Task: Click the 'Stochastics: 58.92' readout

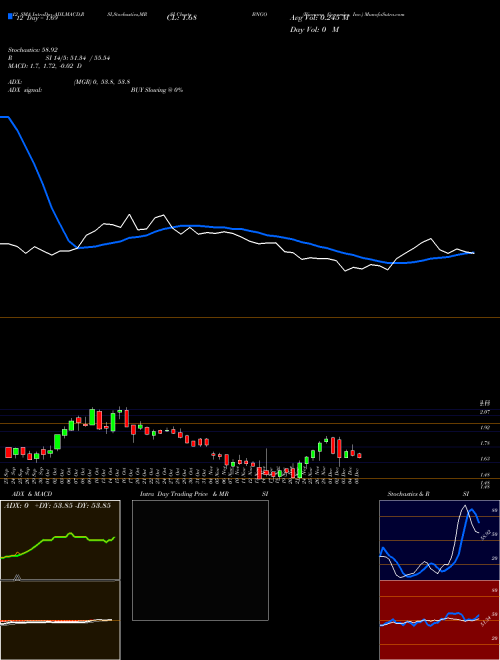Action: pos(33,50)
